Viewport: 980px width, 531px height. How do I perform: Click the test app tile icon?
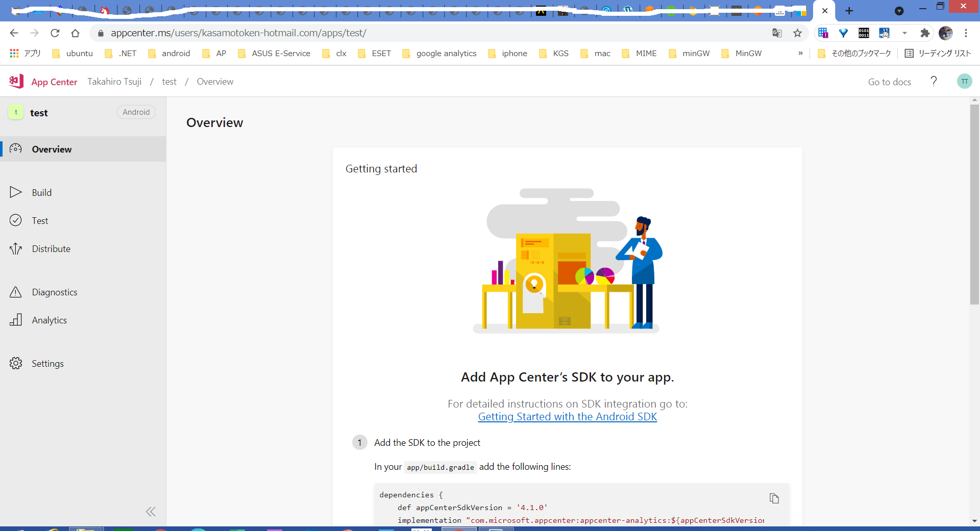tap(16, 112)
